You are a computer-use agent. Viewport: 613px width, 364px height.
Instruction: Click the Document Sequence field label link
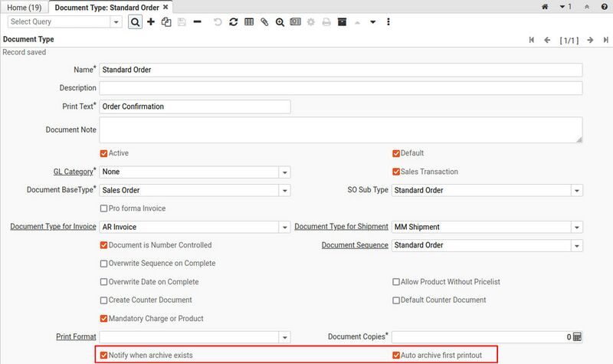click(355, 245)
